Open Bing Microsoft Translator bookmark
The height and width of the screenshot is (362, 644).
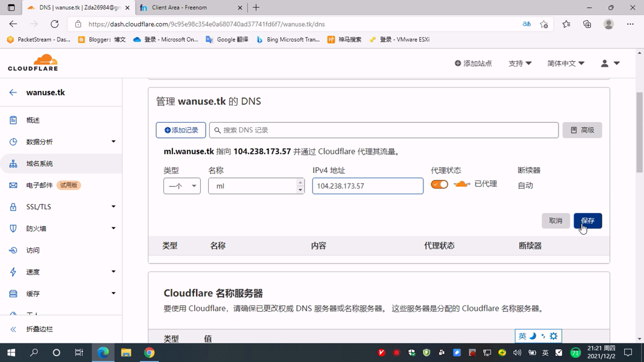pyautogui.click(x=288, y=39)
